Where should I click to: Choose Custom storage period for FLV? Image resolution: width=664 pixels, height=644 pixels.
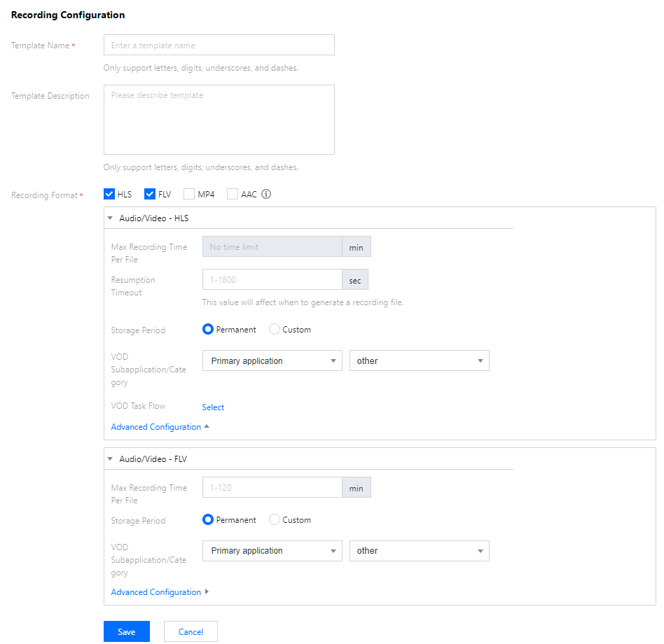tap(275, 520)
